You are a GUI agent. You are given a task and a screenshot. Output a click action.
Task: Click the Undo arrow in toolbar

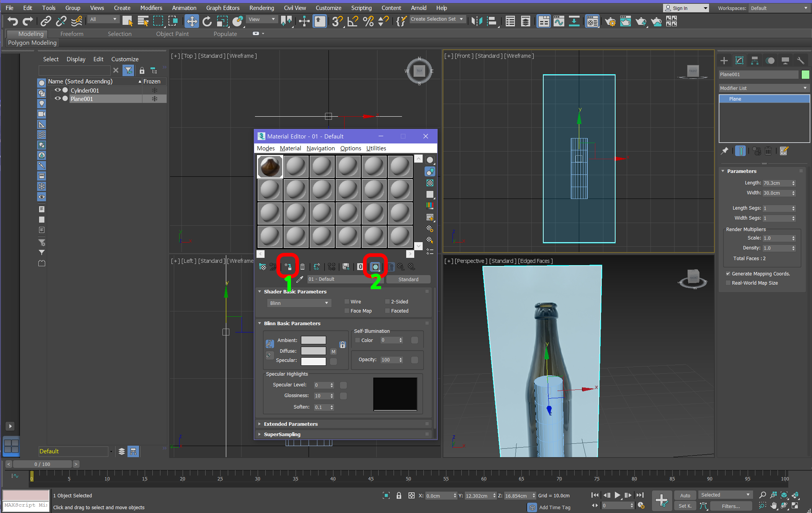pos(12,21)
